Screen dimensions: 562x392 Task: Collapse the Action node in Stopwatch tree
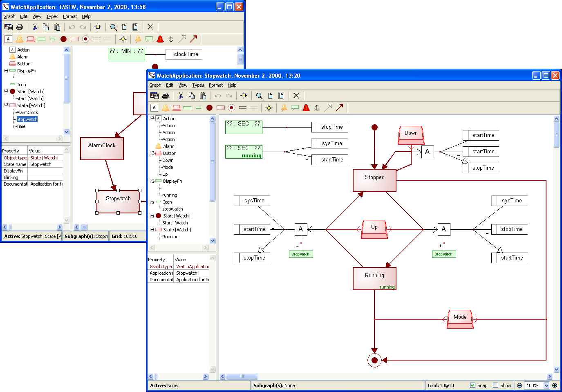[x=152, y=119]
